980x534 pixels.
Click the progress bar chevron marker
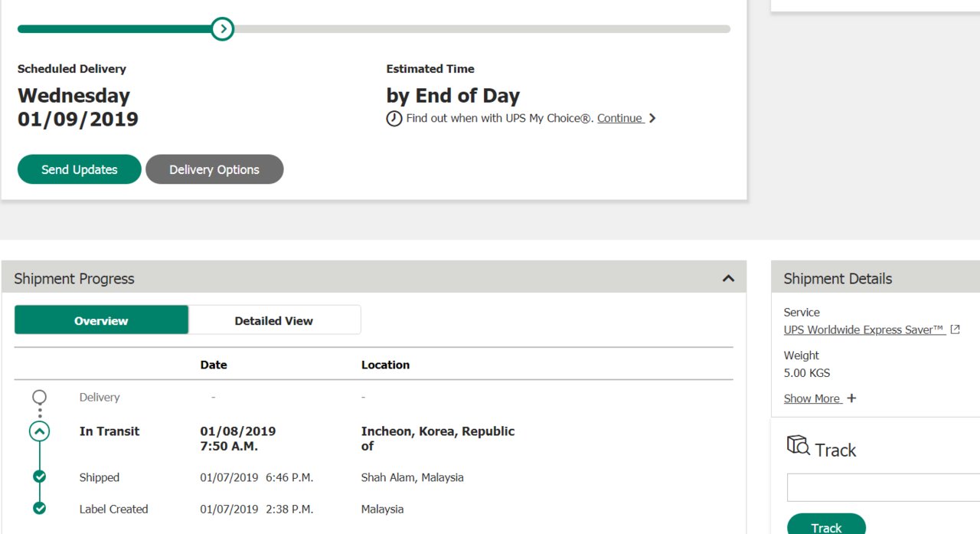[222, 29]
